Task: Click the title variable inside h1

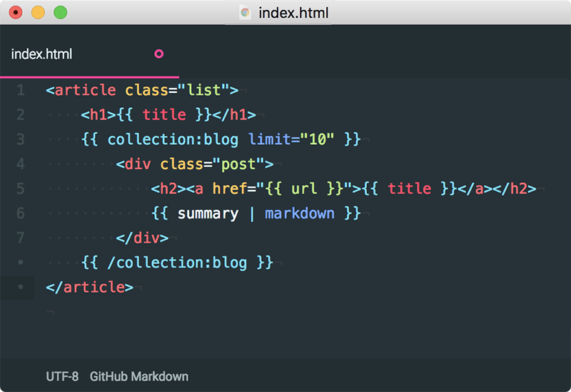Action: click(164, 115)
